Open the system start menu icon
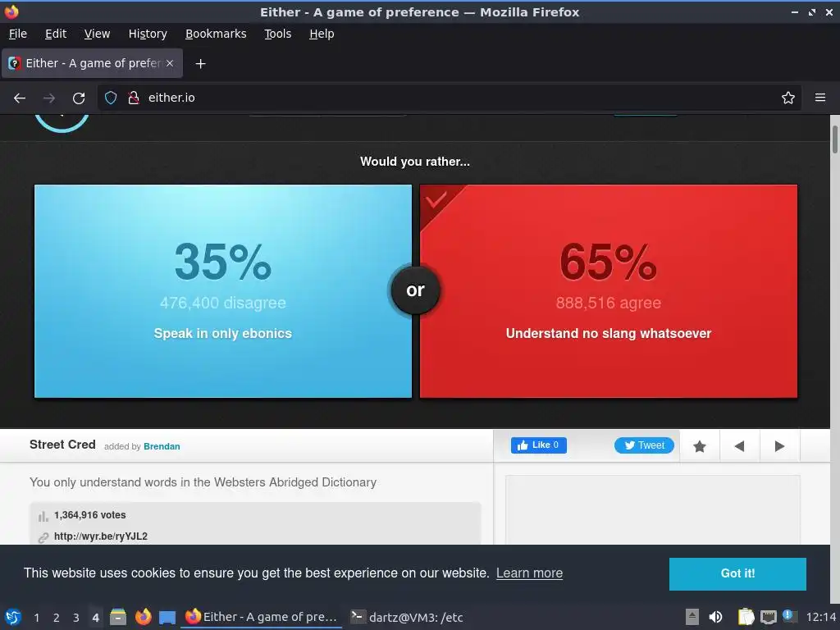840x630 pixels. [13, 617]
